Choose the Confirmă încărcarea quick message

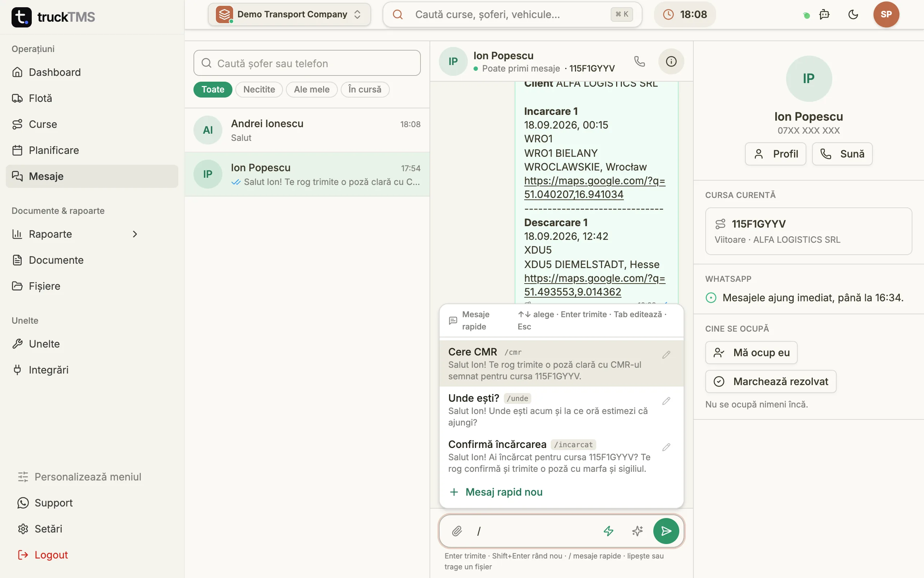[561, 456]
